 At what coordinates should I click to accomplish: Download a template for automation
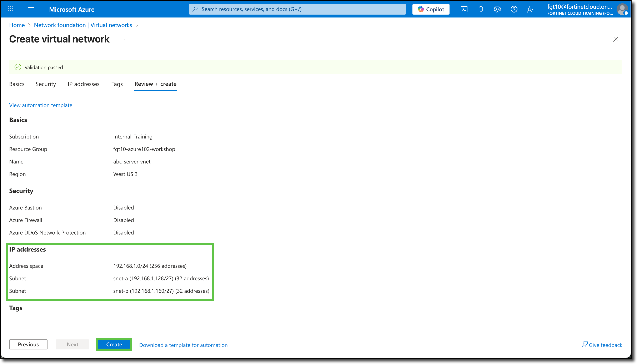pyautogui.click(x=183, y=345)
